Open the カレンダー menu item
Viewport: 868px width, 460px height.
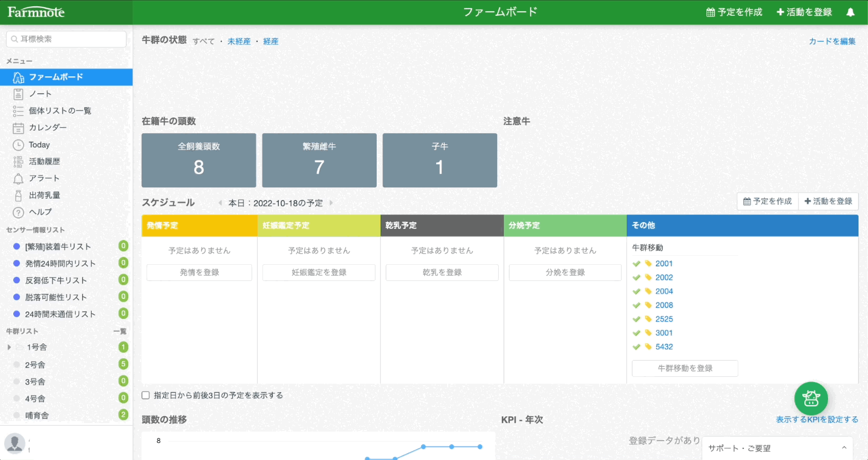[66, 127]
